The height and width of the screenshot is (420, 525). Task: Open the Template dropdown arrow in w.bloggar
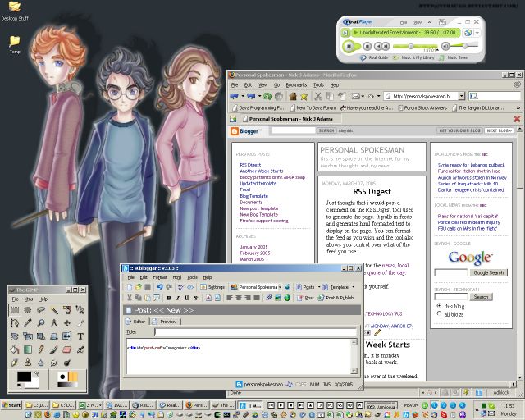click(354, 287)
